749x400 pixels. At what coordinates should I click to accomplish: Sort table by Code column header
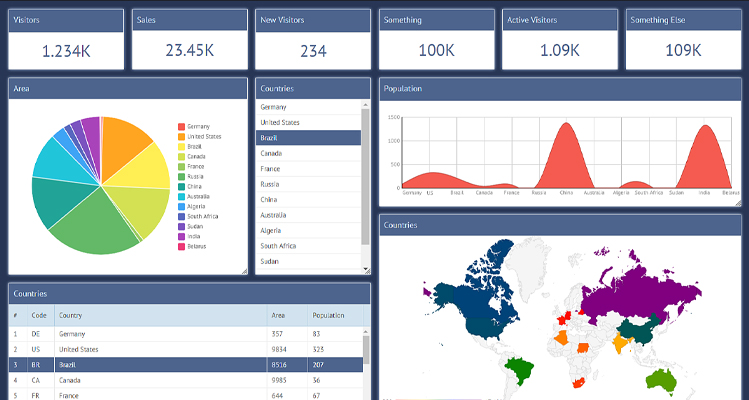[41, 315]
